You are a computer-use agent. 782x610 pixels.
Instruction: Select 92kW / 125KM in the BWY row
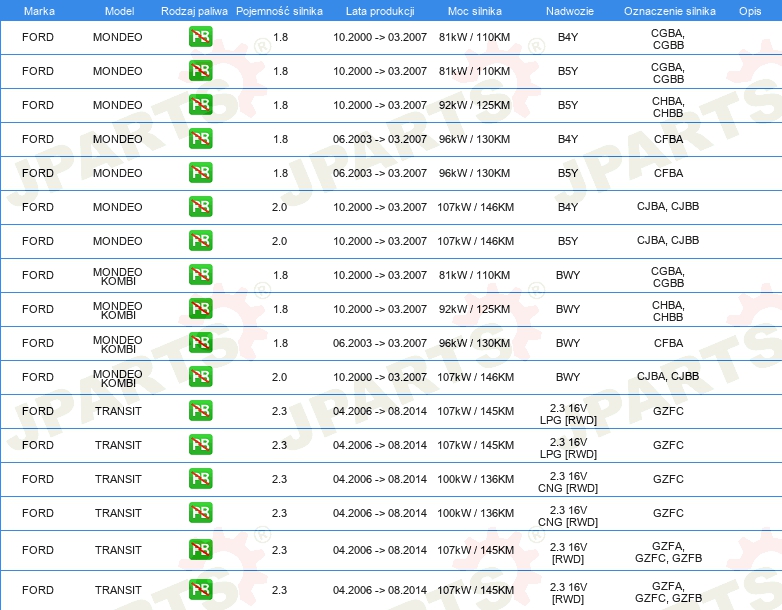(474, 309)
